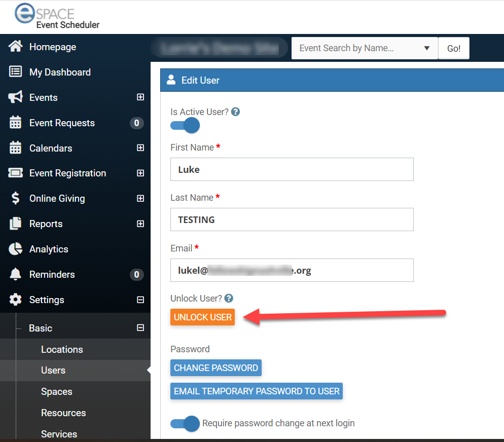Click the Analytics pie chart icon

(16, 249)
